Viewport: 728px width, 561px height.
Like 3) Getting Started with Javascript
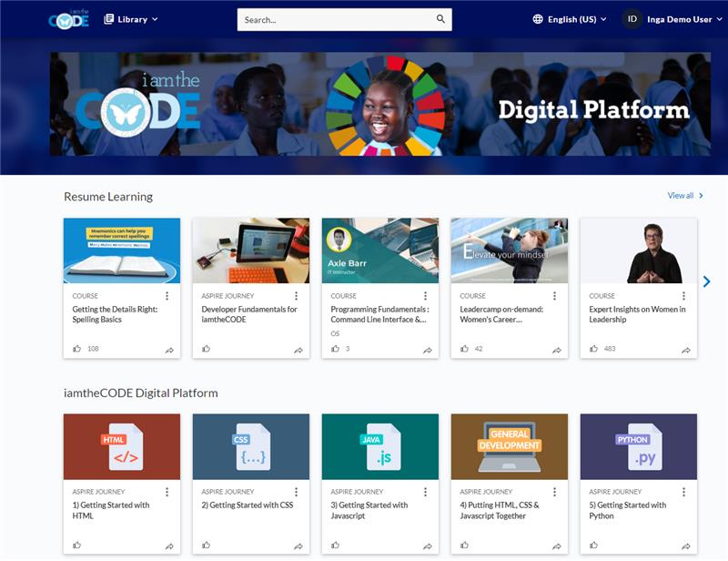coord(335,545)
